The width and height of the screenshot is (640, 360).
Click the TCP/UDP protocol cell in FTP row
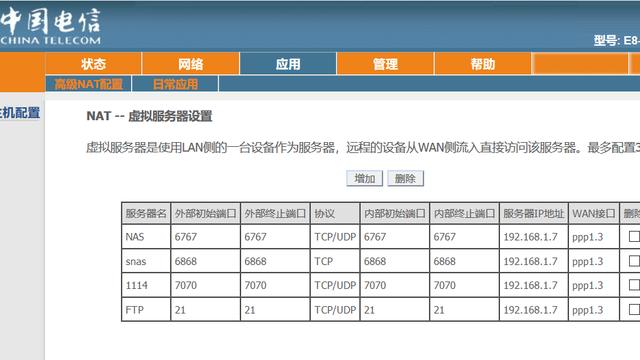pyautogui.click(x=335, y=310)
